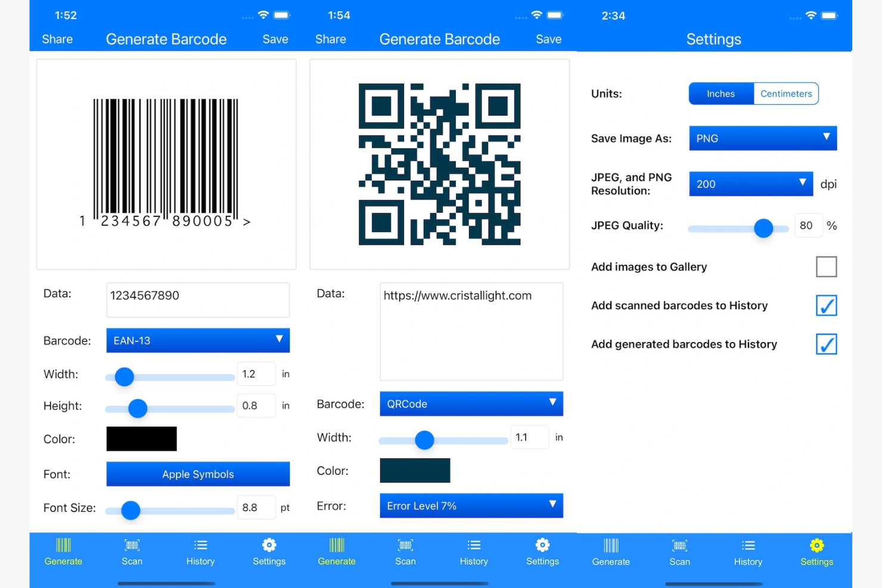
Task: Tap the green Generate barcode icon on the second screen
Action: pos(337,545)
